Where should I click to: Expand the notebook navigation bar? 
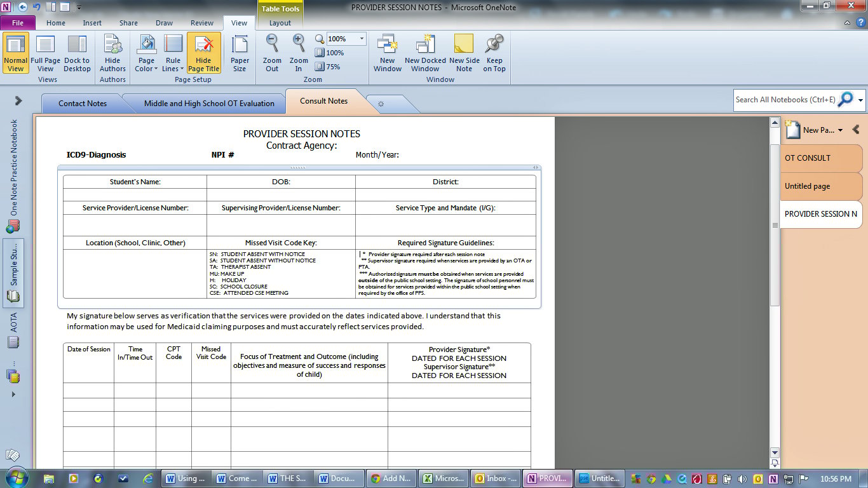pyautogui.click(x=18, y=100)
